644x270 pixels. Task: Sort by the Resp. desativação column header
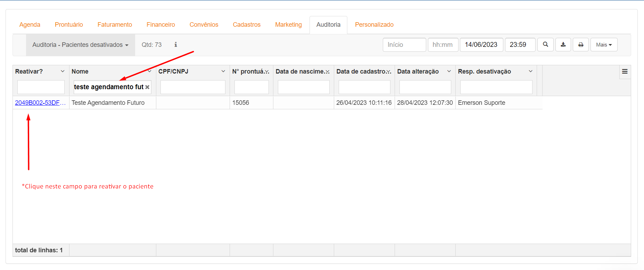point(485,71)
